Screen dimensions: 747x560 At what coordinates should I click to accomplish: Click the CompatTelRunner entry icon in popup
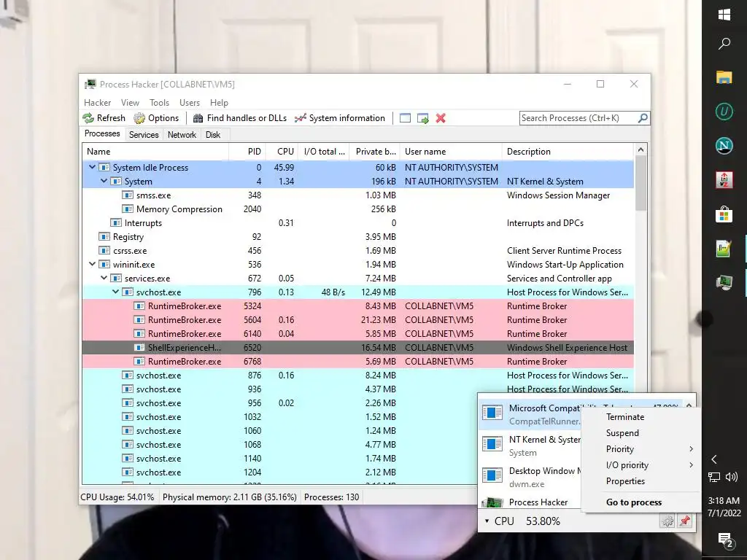point(492,413)
